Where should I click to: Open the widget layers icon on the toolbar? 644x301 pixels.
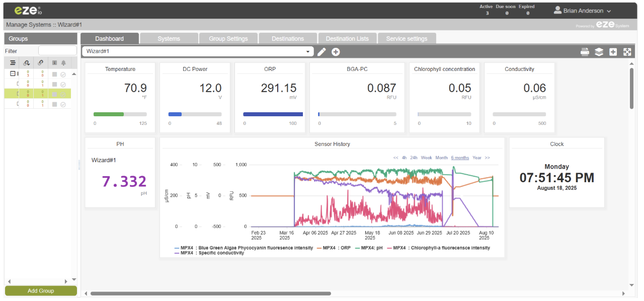(x=599, y=51)
